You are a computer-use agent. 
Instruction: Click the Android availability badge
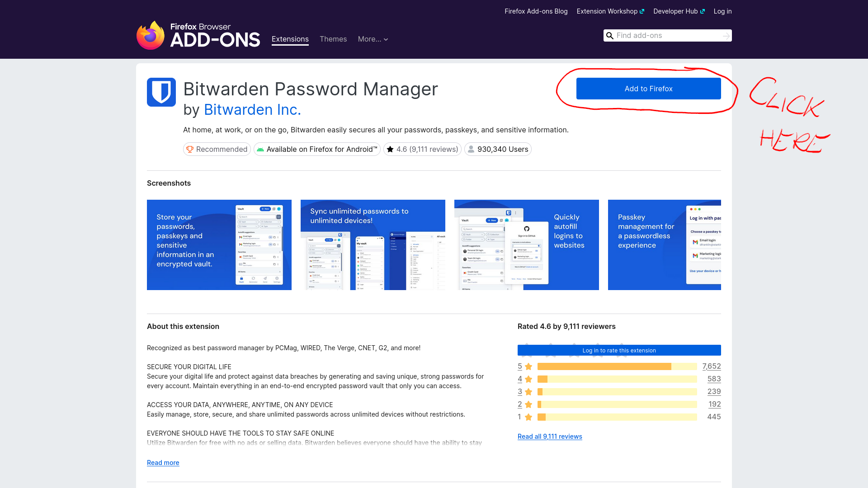(x=317, y=149)
